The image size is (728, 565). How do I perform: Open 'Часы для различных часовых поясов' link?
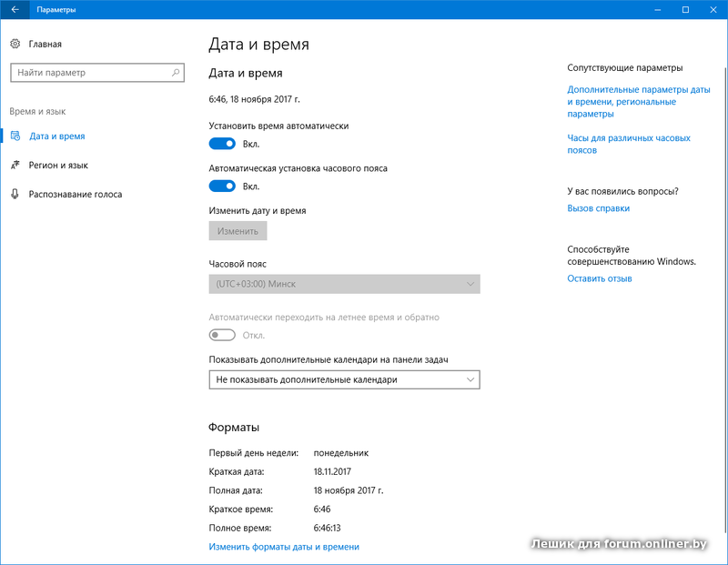point(628,144)
